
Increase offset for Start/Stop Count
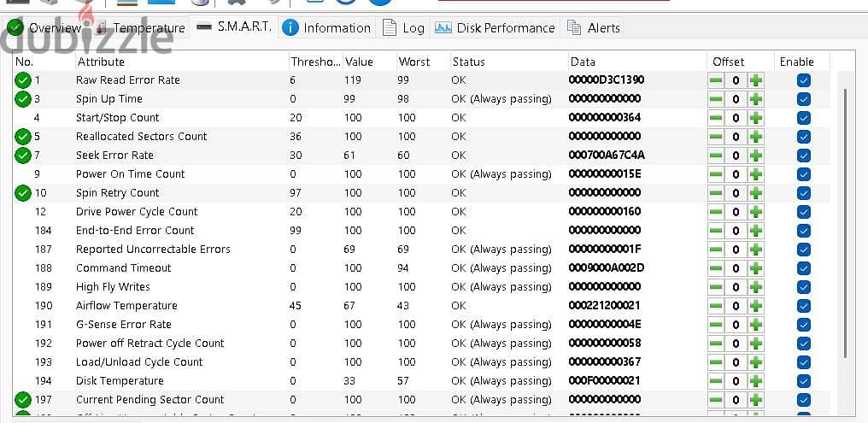tap(755, 118)
